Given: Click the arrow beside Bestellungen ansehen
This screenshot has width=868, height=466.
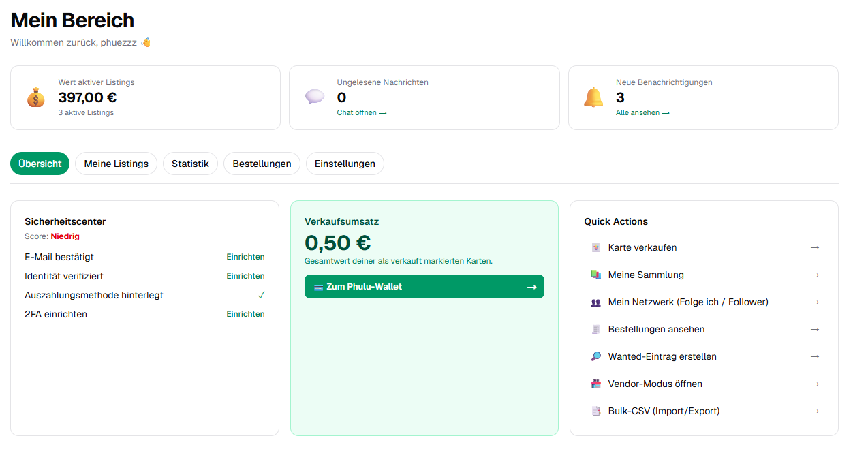Looking at the screenshot, I should click(815, 329).
